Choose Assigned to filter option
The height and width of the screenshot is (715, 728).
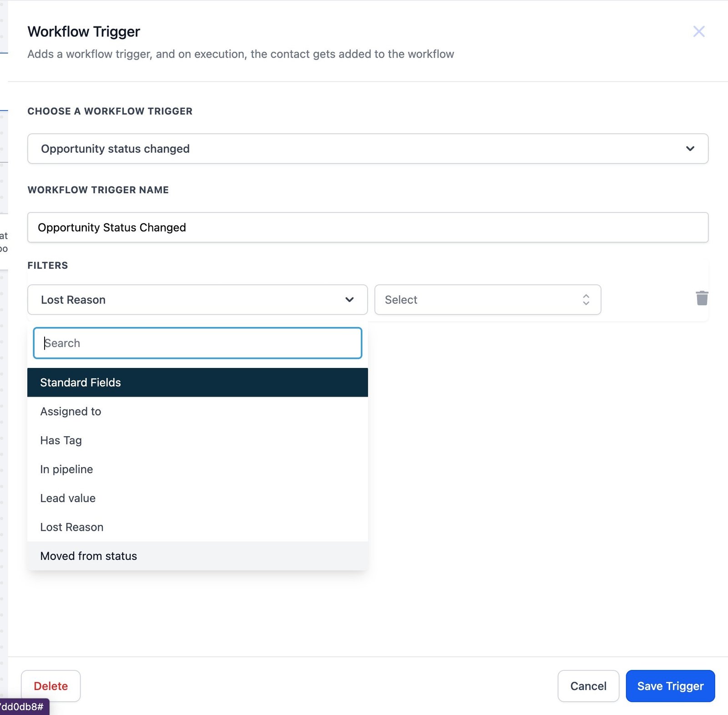pyautogui.click(x=71, y=412)
